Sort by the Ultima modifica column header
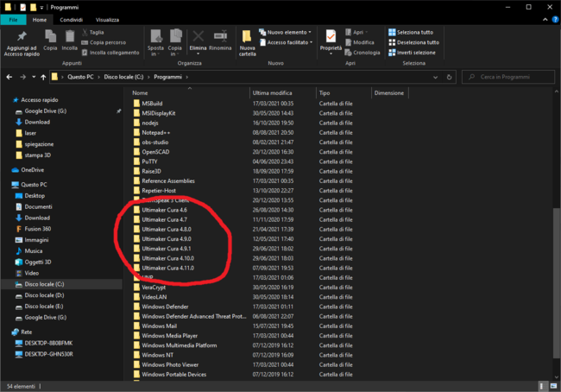The width and height of the screenshot is (561, 392). (x=273, y=92)
